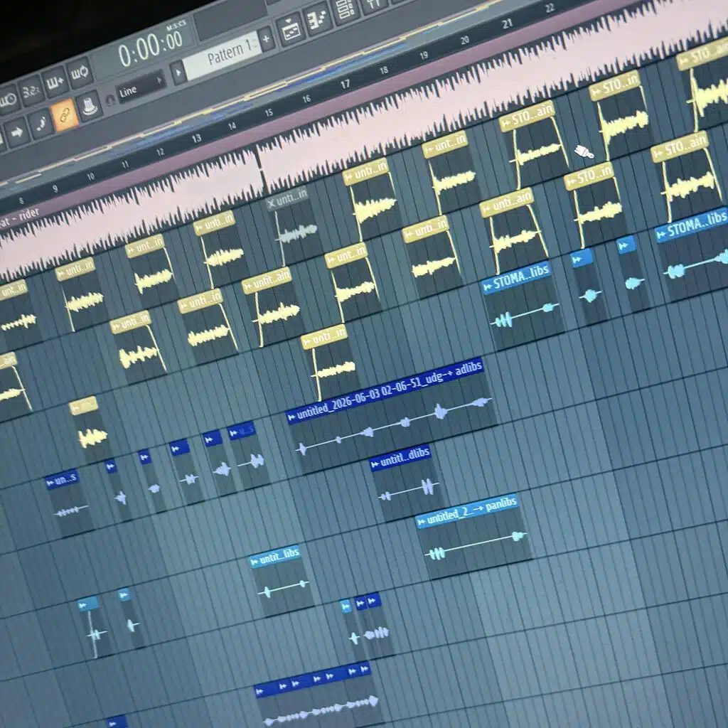The width and height of the screenshot is (728, 728).
Task: Select the small unnamed yellow clip
Action: tap(92, 429)
